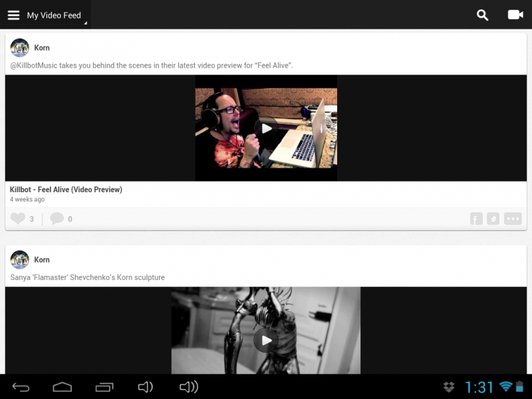The image size is (532, 399).
Task: Open Korn avatar on sculpture post
Action: [20, 260]
